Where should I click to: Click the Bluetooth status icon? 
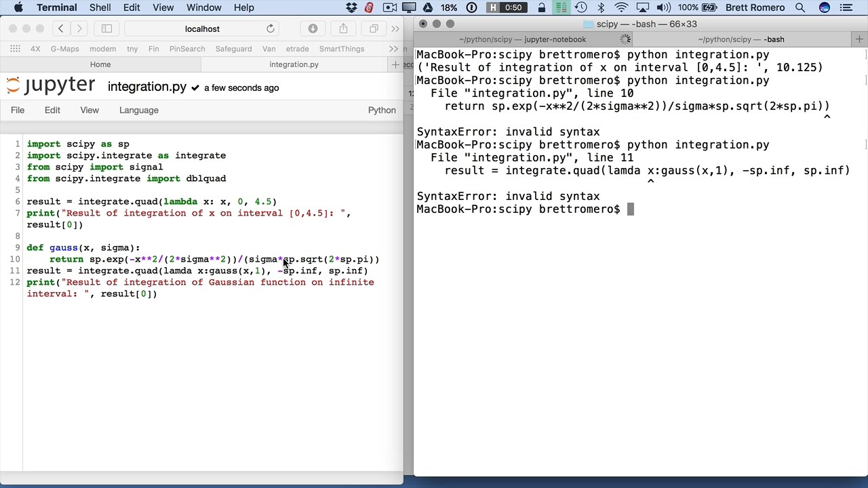coord(601,7)
